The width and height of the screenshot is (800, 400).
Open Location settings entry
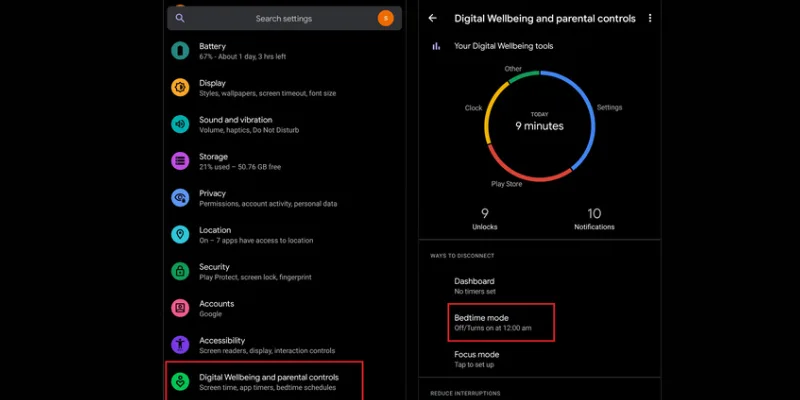click(284, 235)
